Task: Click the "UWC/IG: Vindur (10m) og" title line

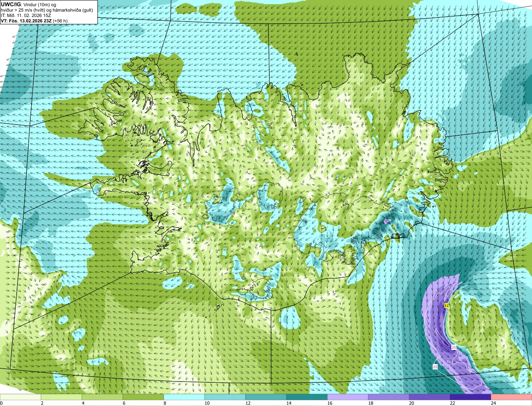Action: [x=29, y=4]
